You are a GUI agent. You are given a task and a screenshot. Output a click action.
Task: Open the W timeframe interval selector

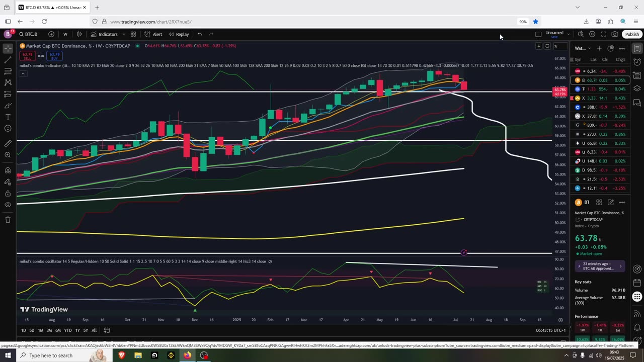(x=65, y=34)
